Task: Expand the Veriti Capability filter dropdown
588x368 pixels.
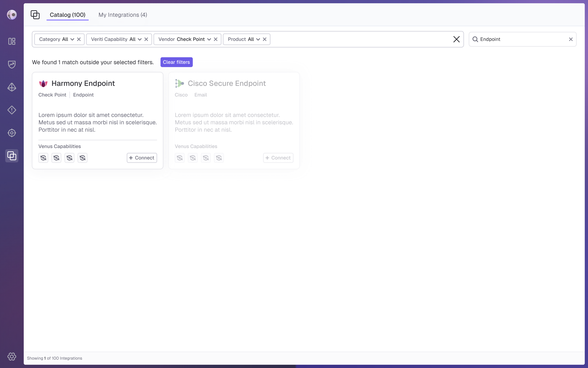Action: click(x=140, y=39)
